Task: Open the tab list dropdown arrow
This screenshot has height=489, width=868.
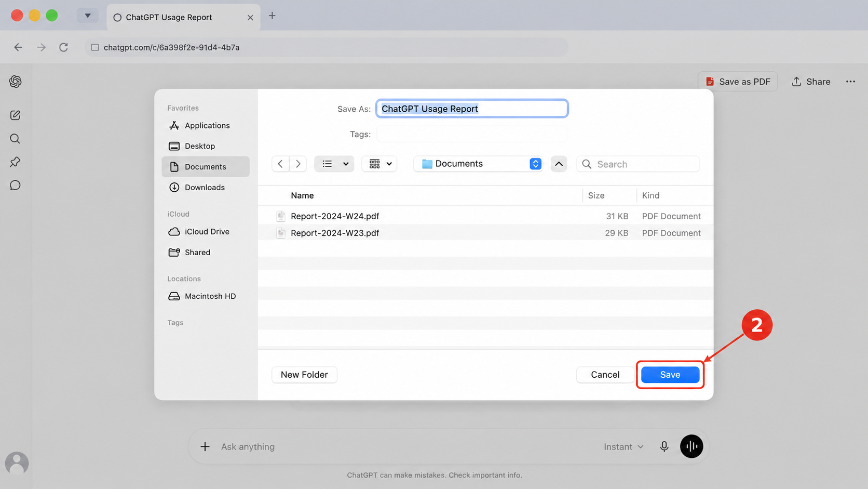Action: [88, 16]
